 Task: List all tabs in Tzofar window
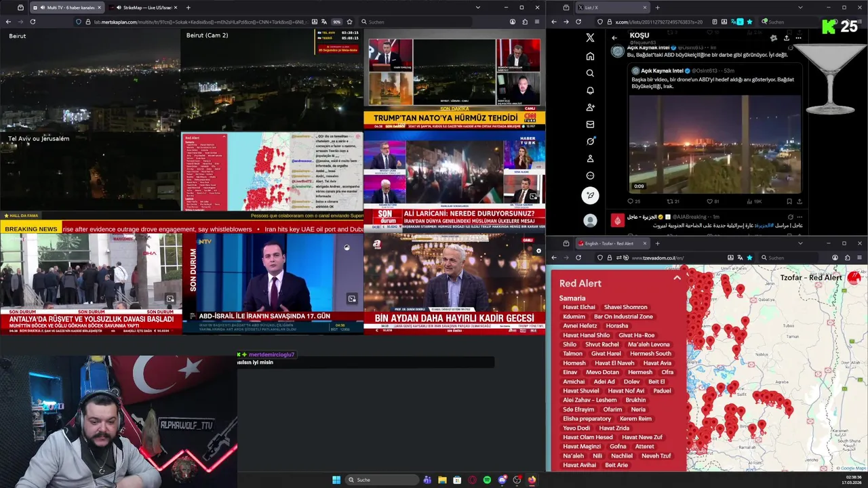800,243
